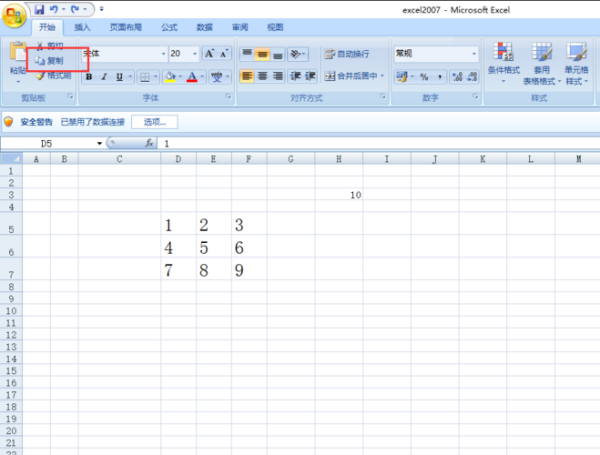The image size is (600, 455).
Task: Decrease the indent level
Action: coord(295,76)
